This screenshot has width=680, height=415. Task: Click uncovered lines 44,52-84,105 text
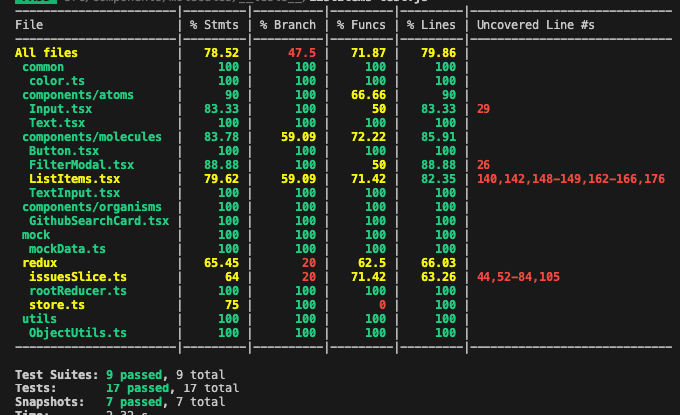tap(518, 277)
